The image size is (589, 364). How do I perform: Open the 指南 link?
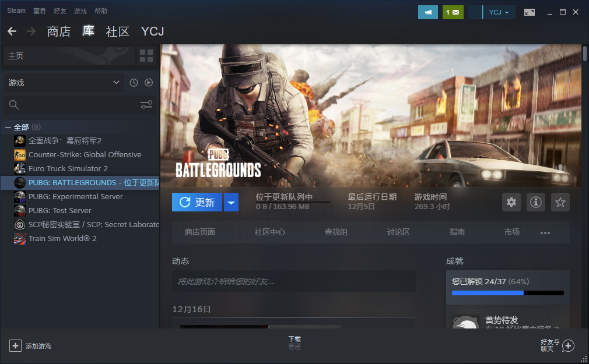pos(457,232)
